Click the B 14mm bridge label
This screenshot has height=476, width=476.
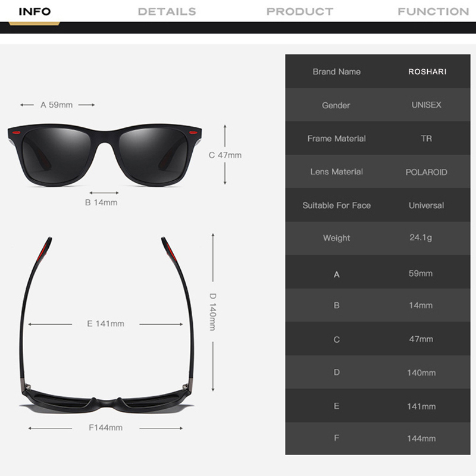[x=101, y=202]
